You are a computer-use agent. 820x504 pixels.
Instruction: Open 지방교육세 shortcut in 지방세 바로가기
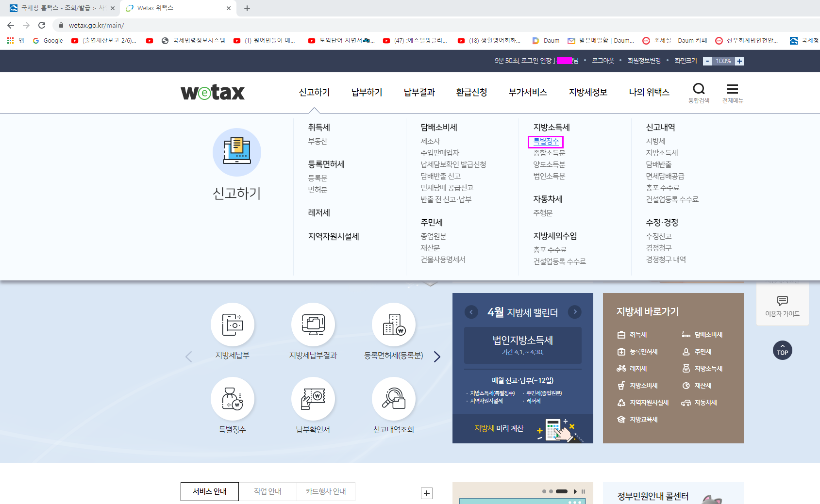point(637,420)
